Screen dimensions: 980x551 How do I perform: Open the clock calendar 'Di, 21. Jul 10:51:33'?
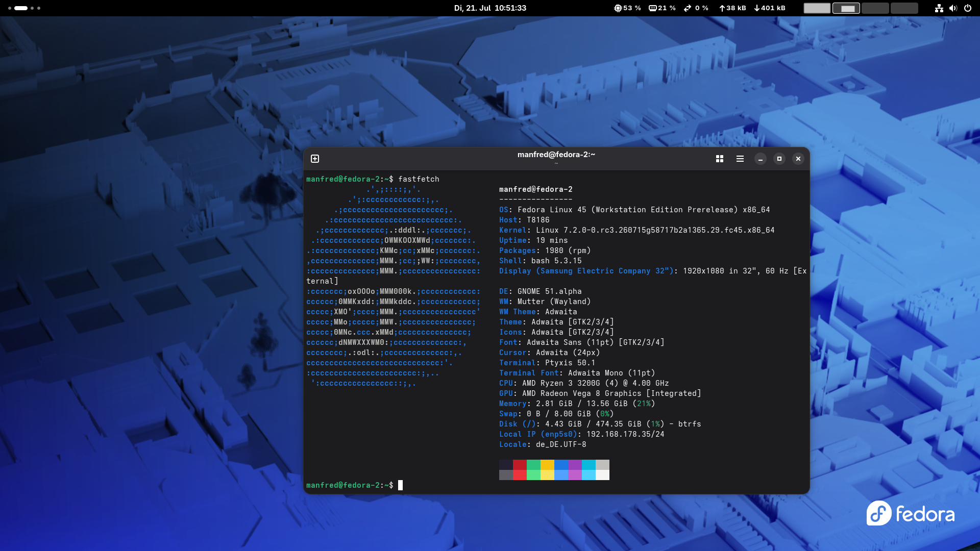pyautogui.click(x=490, y=8)
